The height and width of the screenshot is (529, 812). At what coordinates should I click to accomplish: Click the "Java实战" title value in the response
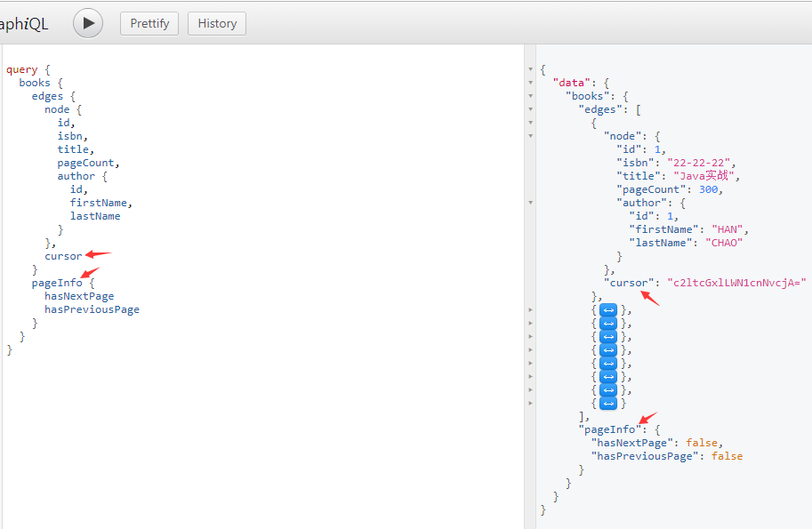click(x=703, y=175)
